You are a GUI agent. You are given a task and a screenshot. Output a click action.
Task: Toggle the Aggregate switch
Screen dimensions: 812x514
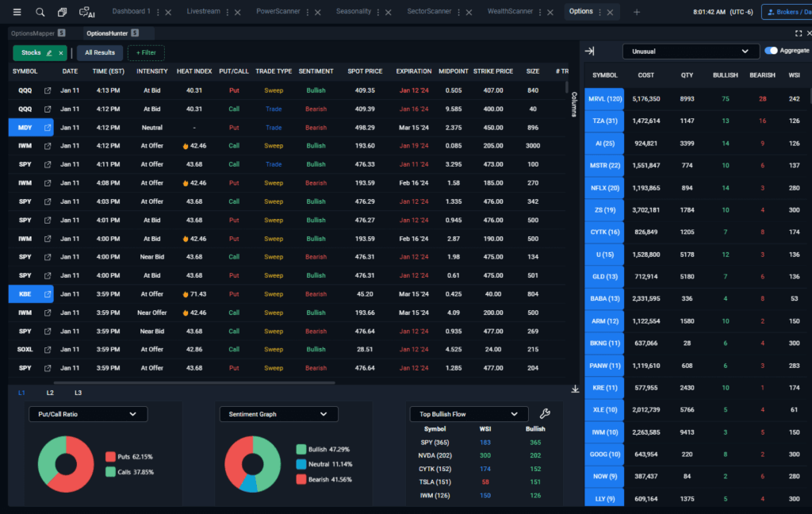tap(771, 51)
